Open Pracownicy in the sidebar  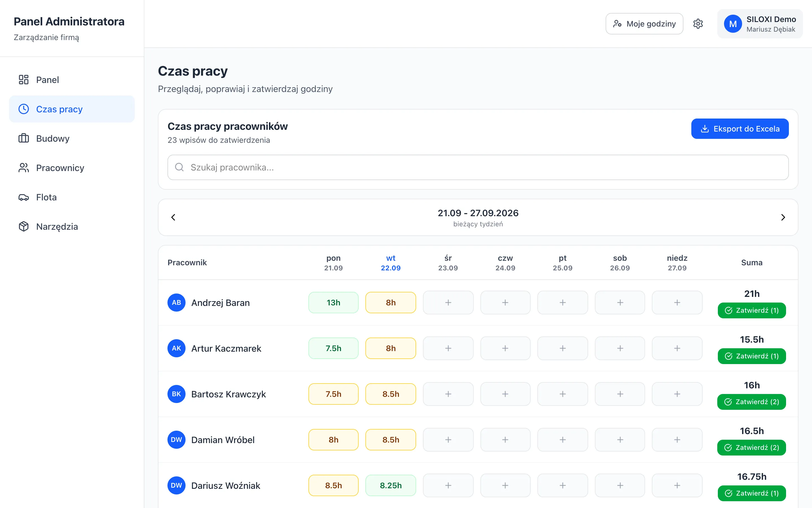pos(72,168)
